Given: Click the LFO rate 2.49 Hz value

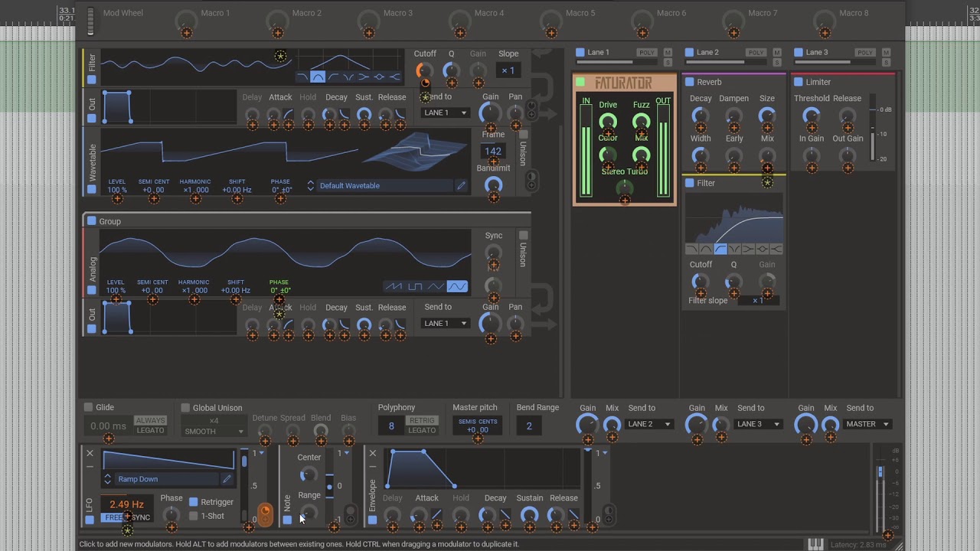Looking at the screenshot, I should [126, 504].
